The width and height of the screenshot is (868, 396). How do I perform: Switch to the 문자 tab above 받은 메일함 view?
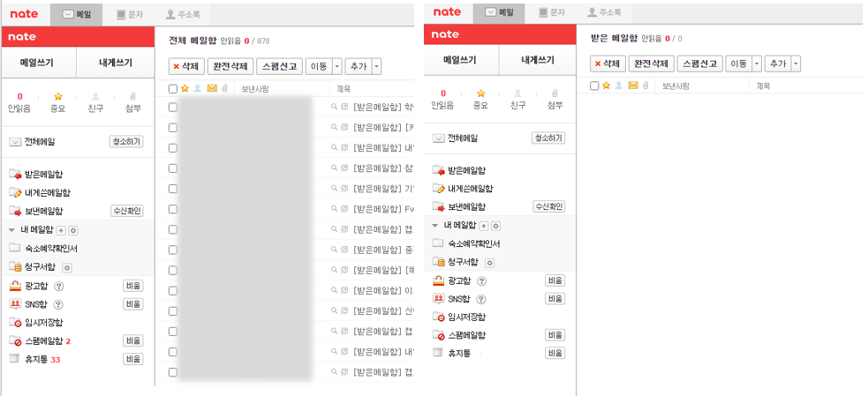(x=551, y=12)
